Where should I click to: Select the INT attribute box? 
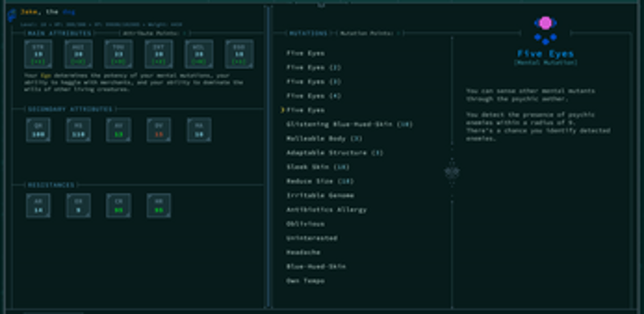pos(159,54)
